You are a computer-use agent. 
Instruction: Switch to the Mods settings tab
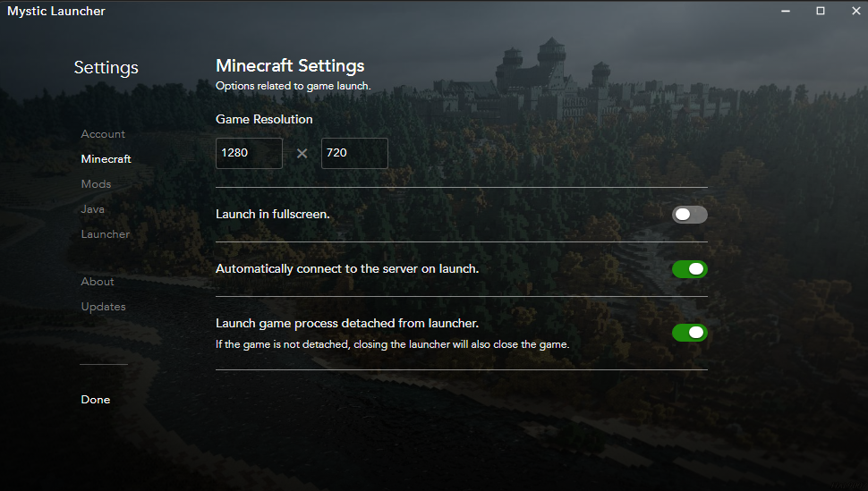pos(96,183)
